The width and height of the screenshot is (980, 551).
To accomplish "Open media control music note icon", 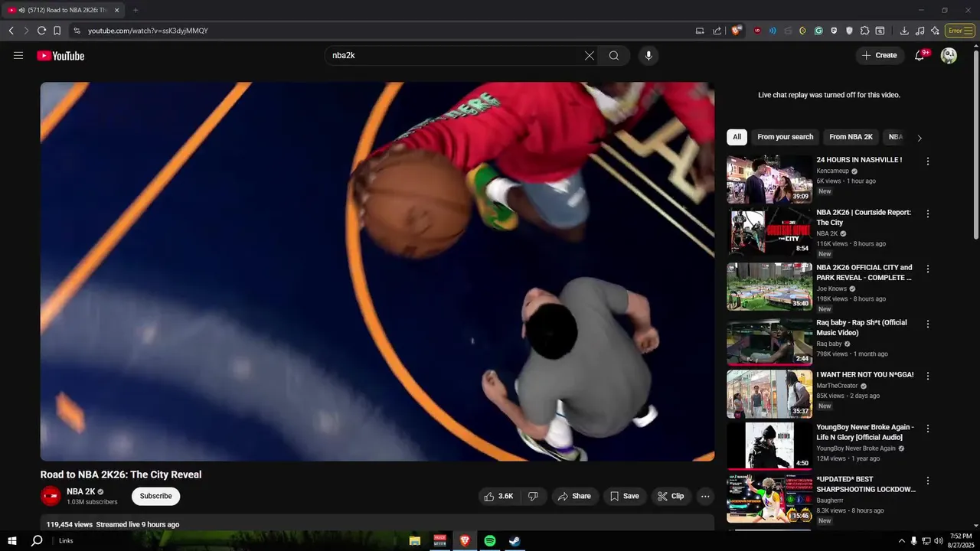I will [920, 31].
